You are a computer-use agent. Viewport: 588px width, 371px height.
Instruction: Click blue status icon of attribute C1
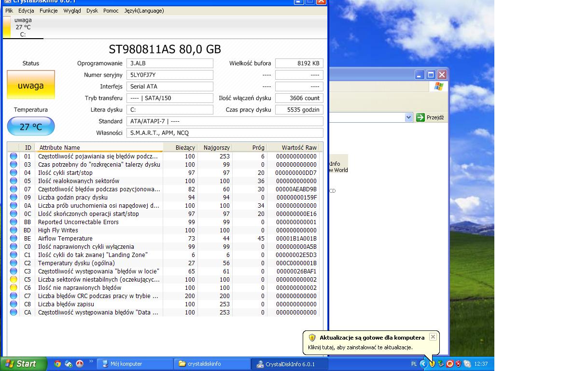click(14, 255)
